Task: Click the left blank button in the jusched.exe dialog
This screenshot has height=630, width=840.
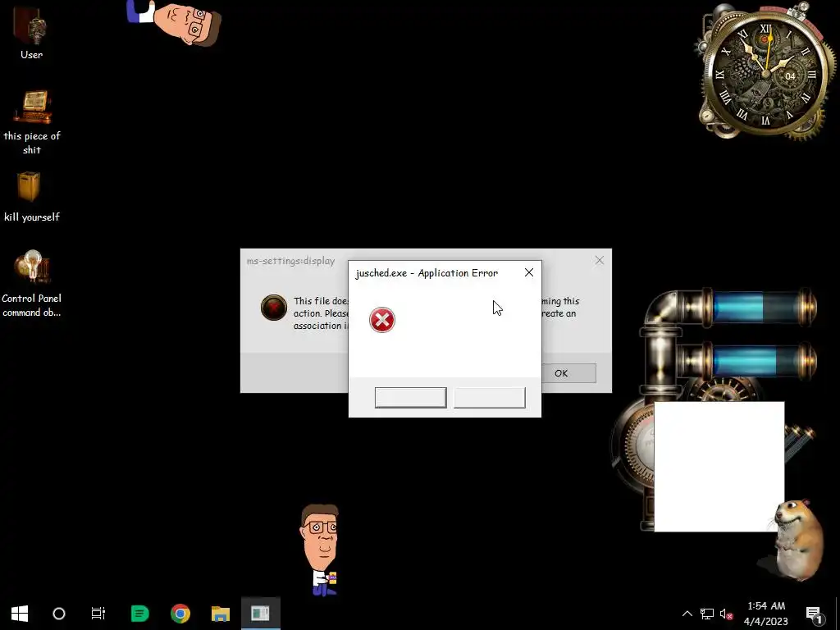Action: coord(410,398)
